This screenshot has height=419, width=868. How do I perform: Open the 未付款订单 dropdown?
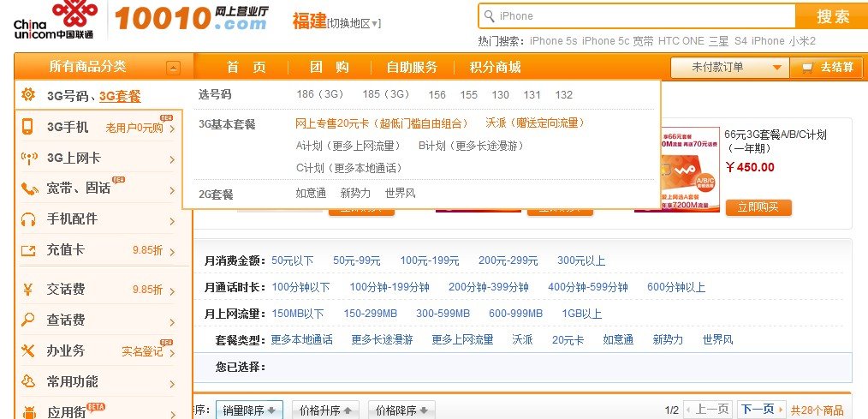[x=729, y=68]
